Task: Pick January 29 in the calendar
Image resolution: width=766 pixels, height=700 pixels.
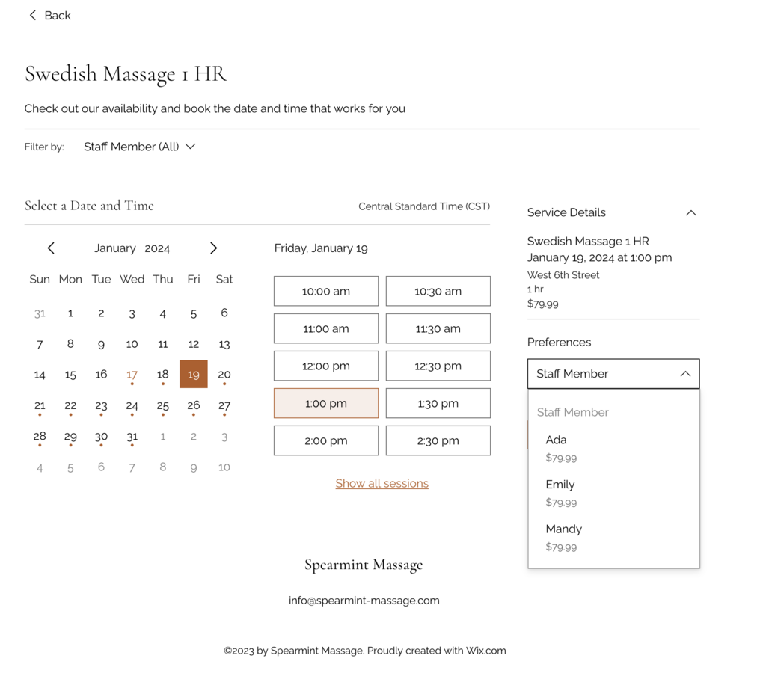Action: [x=70, y=436]
